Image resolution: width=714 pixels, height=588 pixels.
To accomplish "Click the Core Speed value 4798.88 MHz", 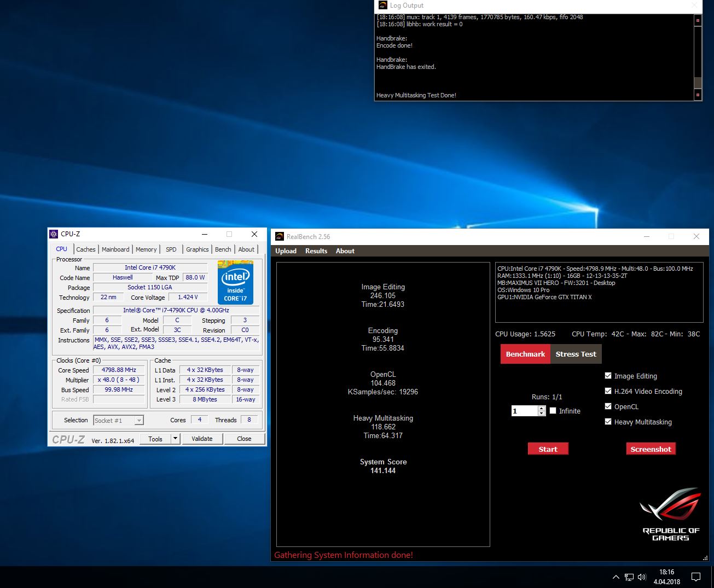I will (119, 370).
